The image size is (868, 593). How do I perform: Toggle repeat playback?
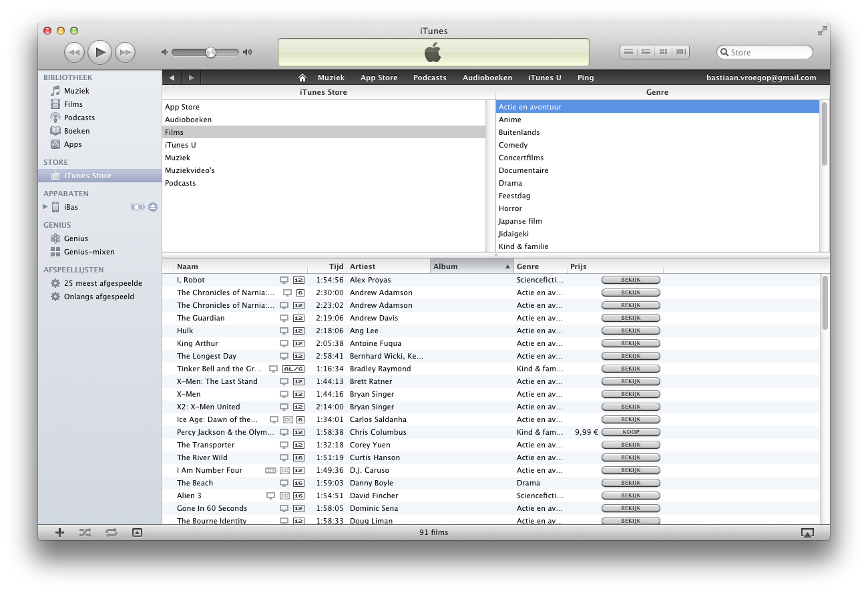[x=111, y=532]
